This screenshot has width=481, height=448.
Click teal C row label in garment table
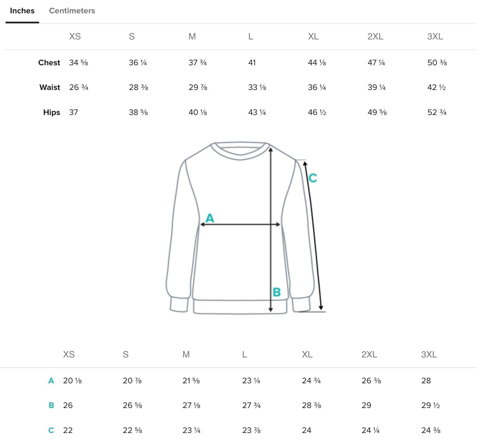point(51,431)
